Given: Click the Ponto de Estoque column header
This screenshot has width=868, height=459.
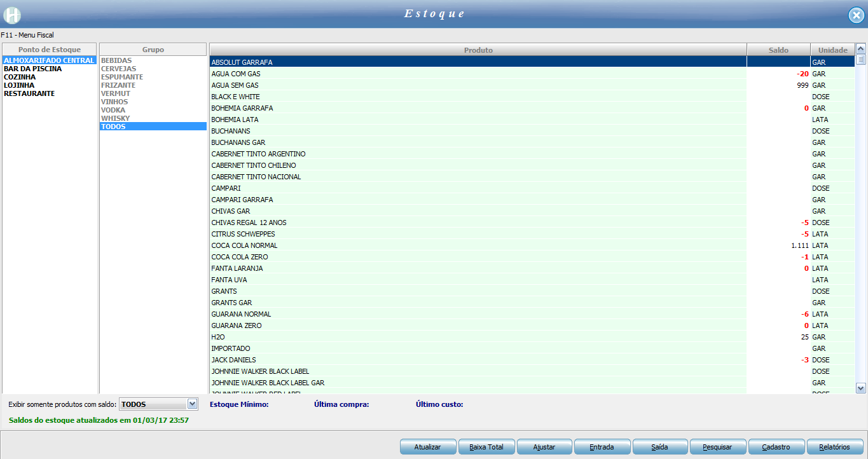Looking at the screenshot, I should coord(50,50).
